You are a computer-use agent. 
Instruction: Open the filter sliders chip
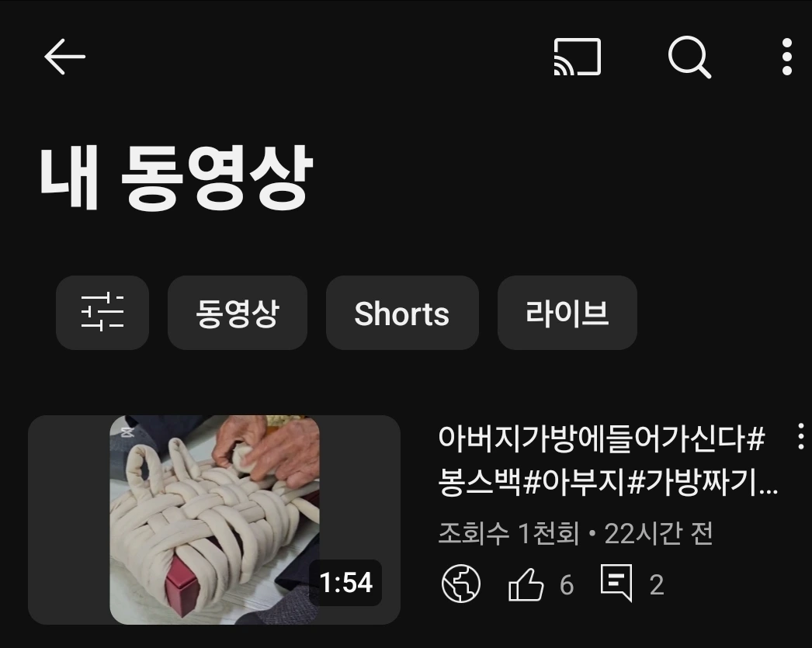102,312
